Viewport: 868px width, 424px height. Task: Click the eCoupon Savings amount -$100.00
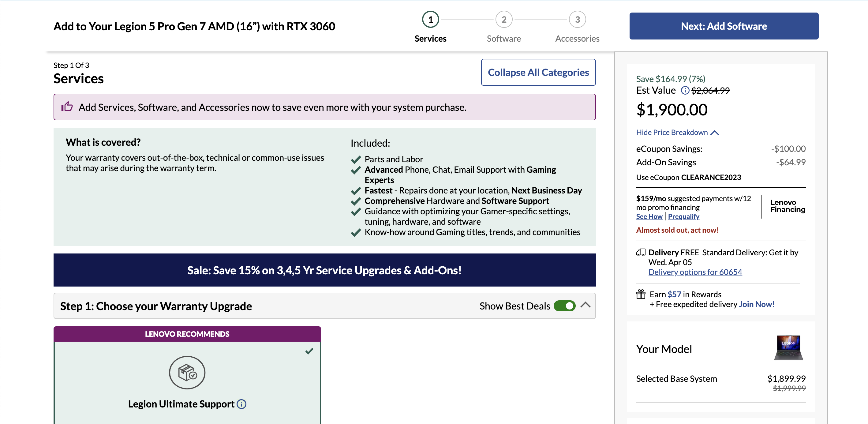(788, 149)
